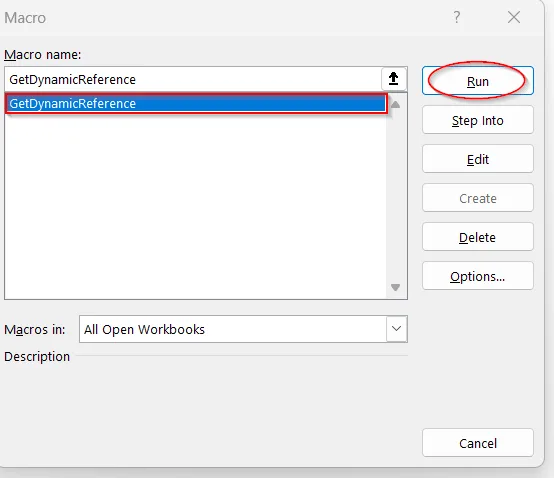Select GetDynamicReference in the macro list
The height and width of the screenshot is (478, 554).
(196, 104)
